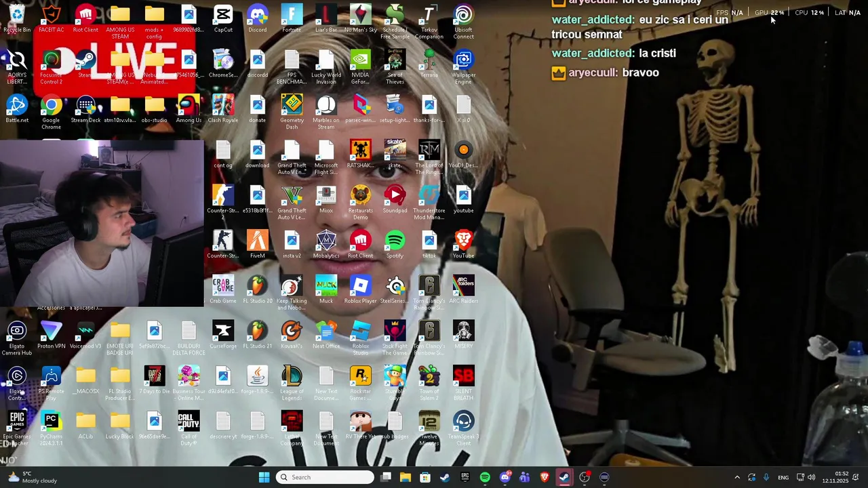Open Roblox Studio shortcut
Viewport: 868px width, 488px height.
361,338
